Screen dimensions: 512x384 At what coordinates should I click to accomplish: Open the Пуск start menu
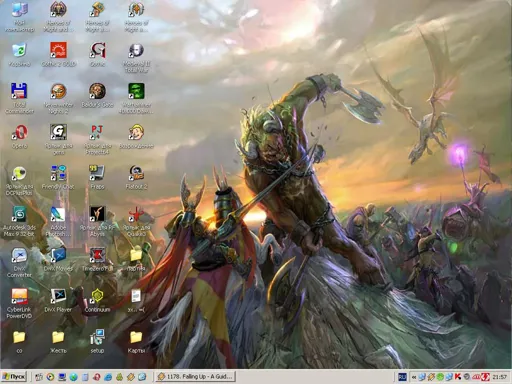click(14, 377)
